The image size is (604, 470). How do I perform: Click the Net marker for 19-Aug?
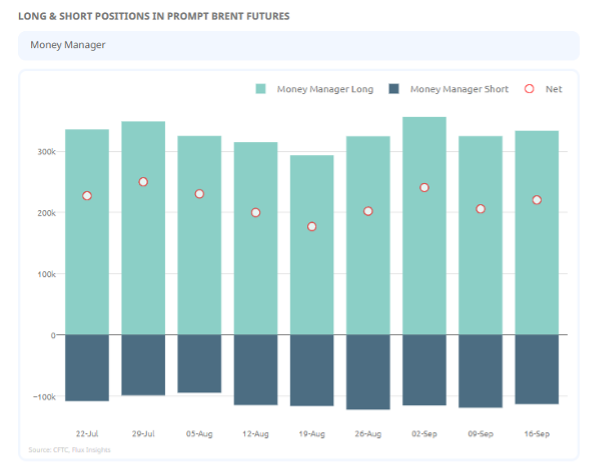312,227
